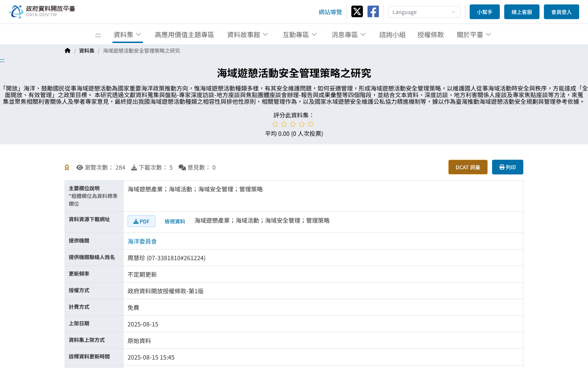Click the value 原始資料
Viewport: 588px width, 368px height.
[x=139, y=341]
